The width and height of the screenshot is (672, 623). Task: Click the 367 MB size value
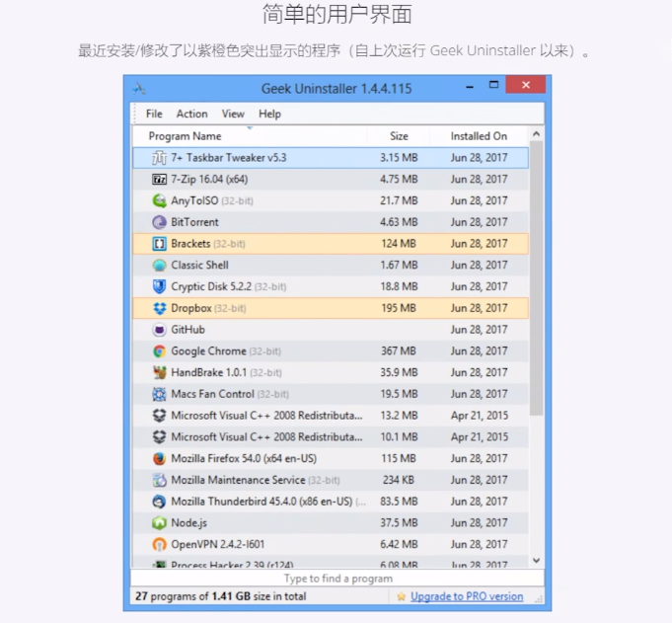399,351
